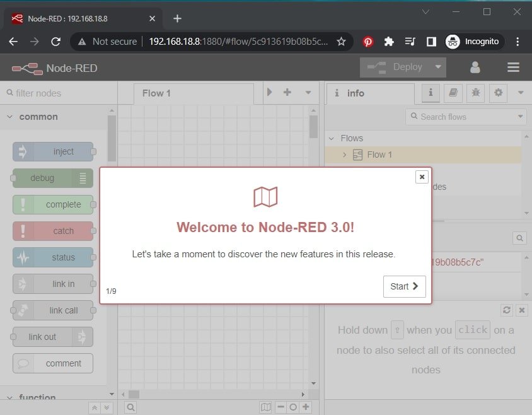
Task: Open the Pinterest extension icon
Action: click(x=368, y=42)
